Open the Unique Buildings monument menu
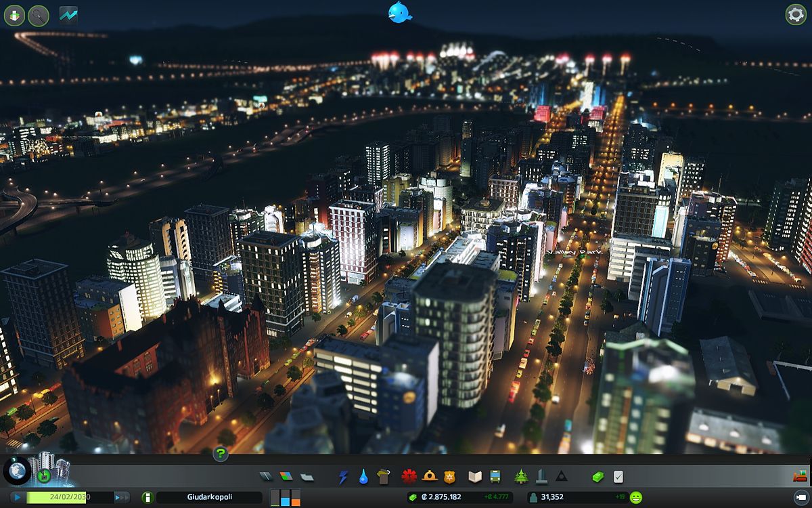812x508 pixels. 541,477
